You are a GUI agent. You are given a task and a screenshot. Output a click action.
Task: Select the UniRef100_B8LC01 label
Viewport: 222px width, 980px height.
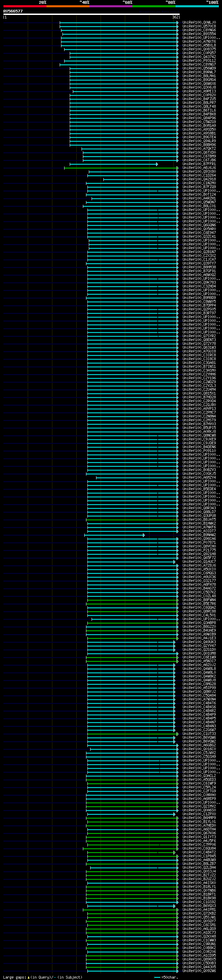tap(199, 206)
